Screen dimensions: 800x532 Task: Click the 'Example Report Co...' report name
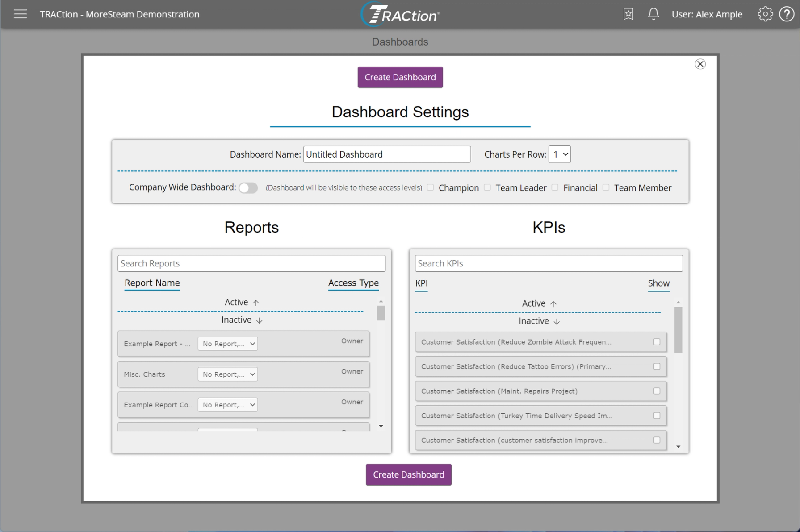tap(159, 405)
